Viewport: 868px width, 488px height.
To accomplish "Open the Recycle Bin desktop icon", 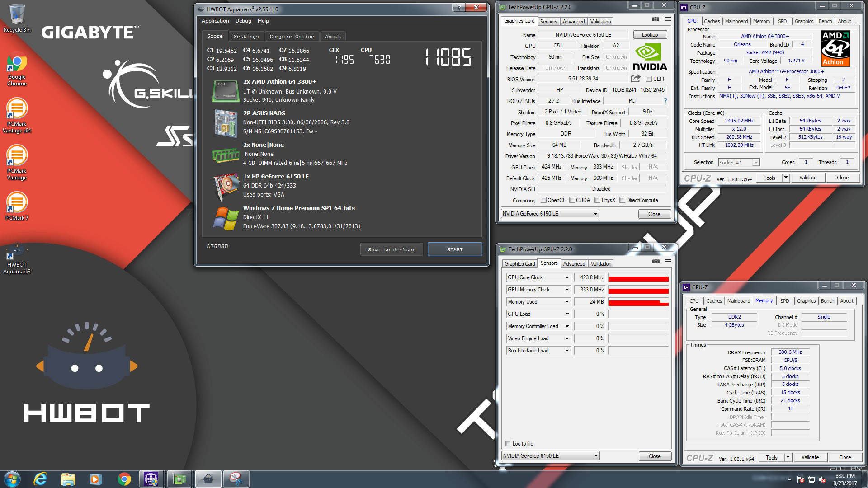I will point(17,18).
